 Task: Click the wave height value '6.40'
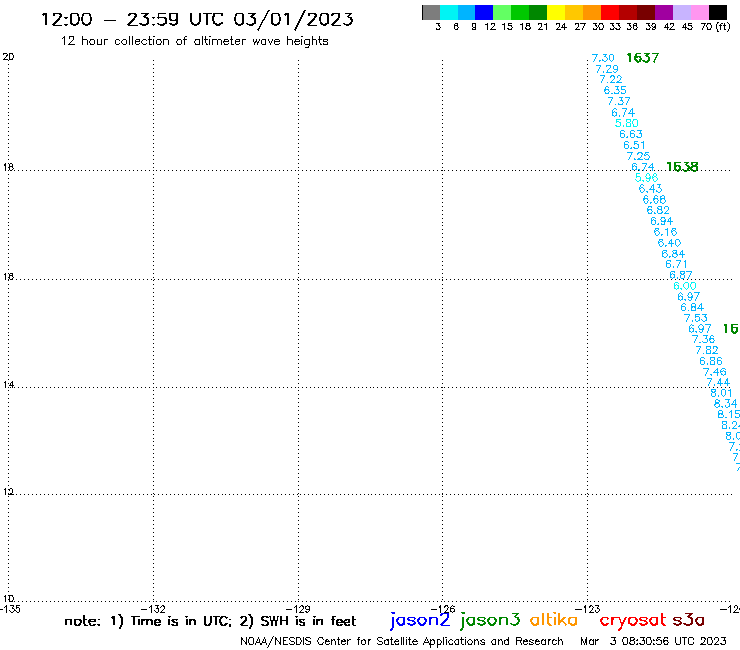[x=669, y=243]
